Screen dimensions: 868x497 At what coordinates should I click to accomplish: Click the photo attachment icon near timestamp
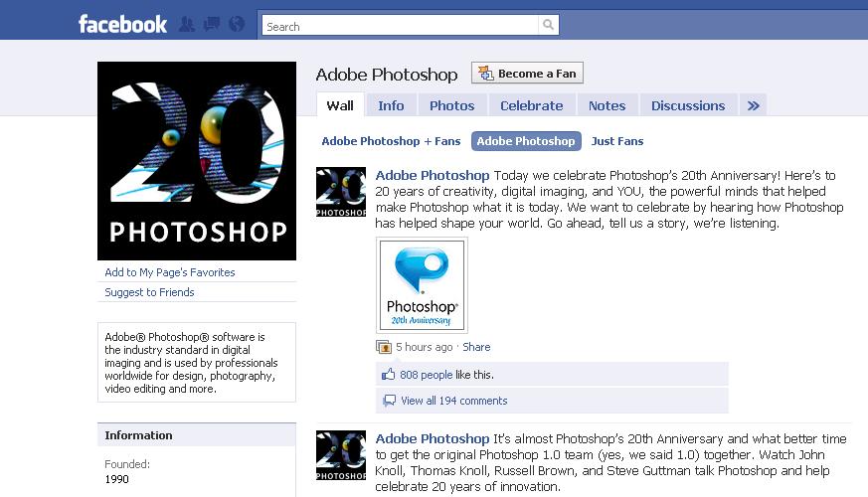[x=384, y=347]
